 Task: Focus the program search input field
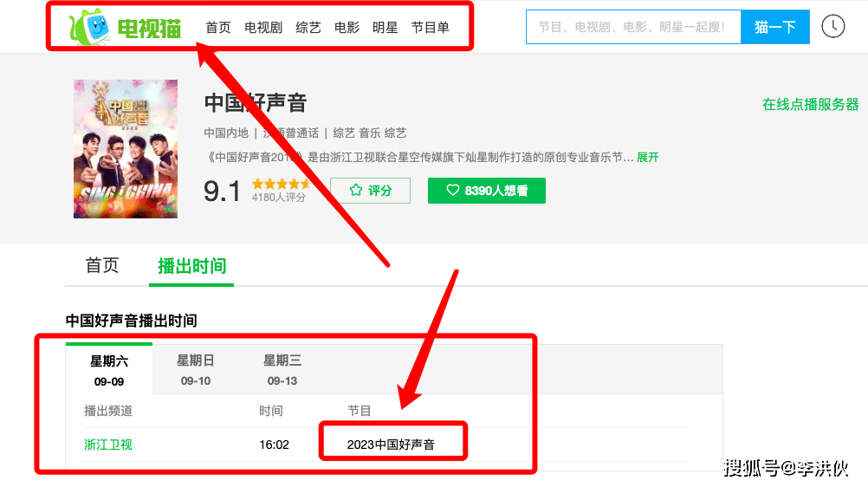point(632,27)
